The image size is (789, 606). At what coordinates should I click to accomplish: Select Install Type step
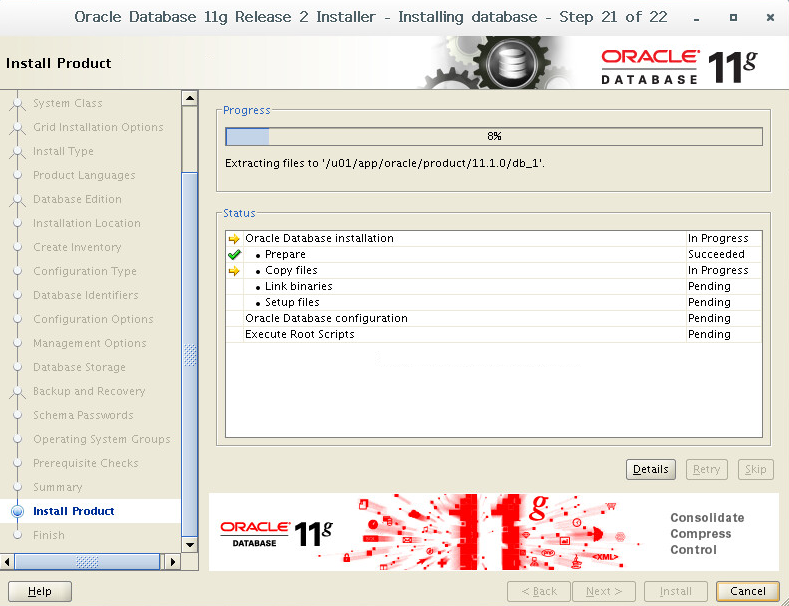[x=63, y=151]
